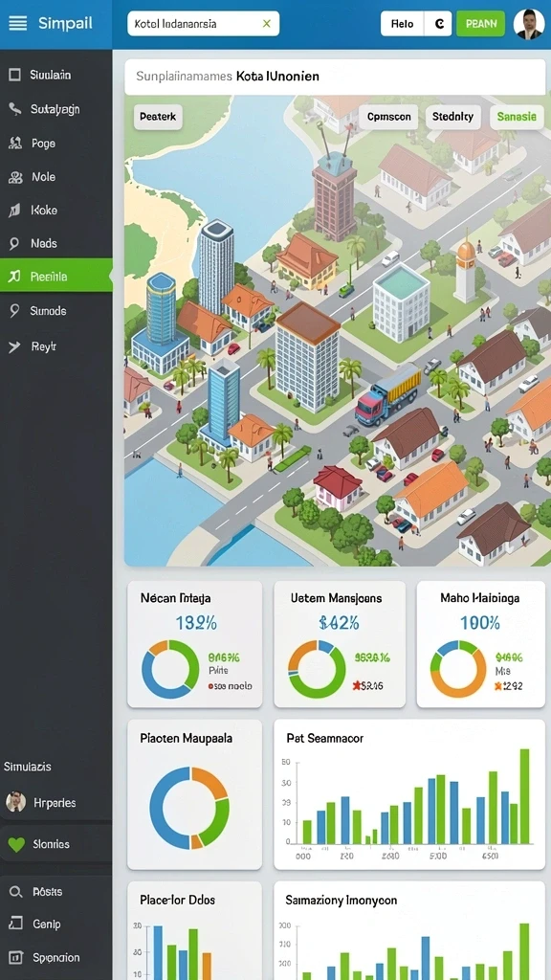551x980 pixels.
Task: Click the Peaterk map button
Action: click(x=158, y=117)
